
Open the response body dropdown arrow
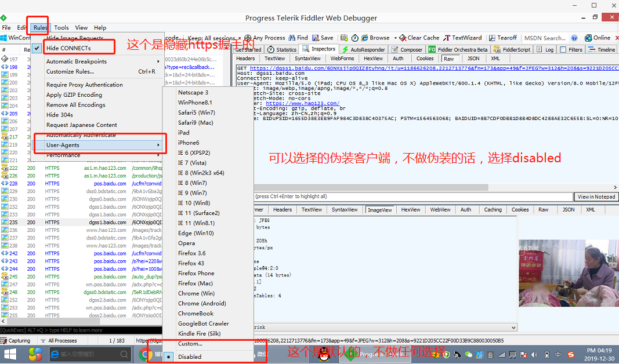click(x=513, y=327)
